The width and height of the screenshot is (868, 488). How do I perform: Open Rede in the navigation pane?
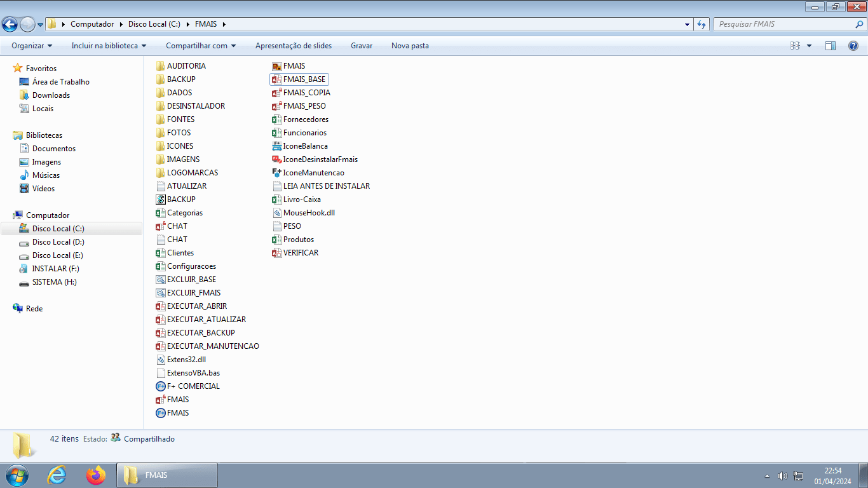click(x=34, y=309)
